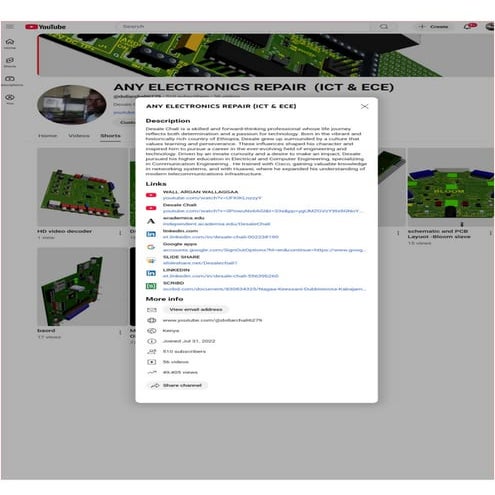Click LinkedIn icon beside LINKEDIN entry
This screenshot has height=495, width=495.
[151, 273]
